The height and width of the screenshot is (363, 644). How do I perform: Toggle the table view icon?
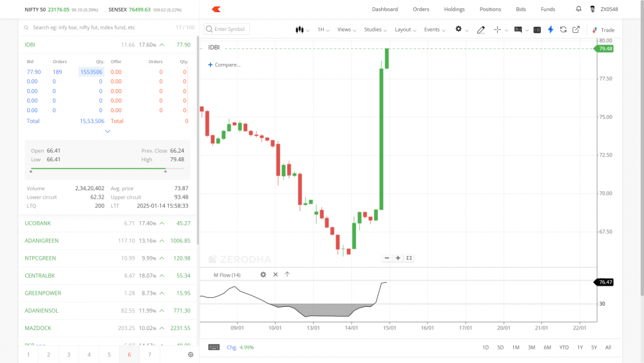click(537, 30)
